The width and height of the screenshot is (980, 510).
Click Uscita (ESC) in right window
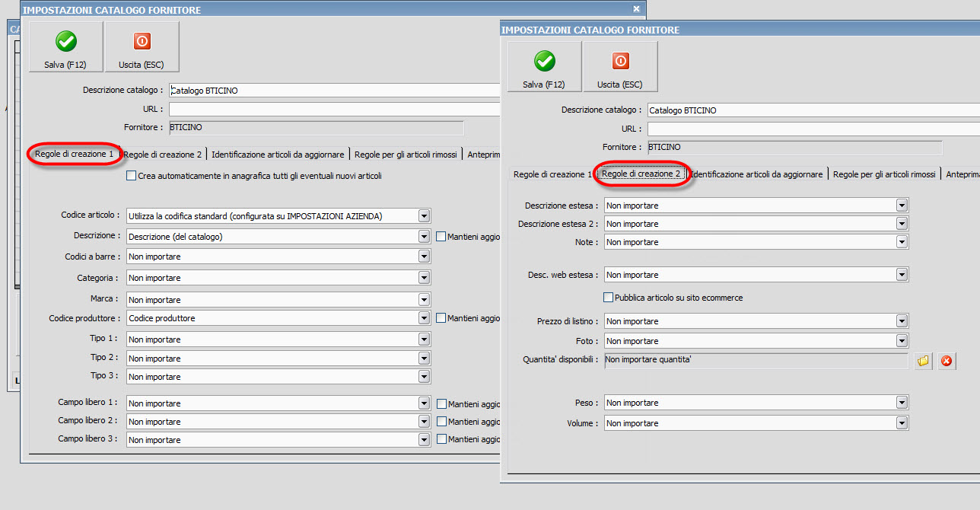click(620, 66)
